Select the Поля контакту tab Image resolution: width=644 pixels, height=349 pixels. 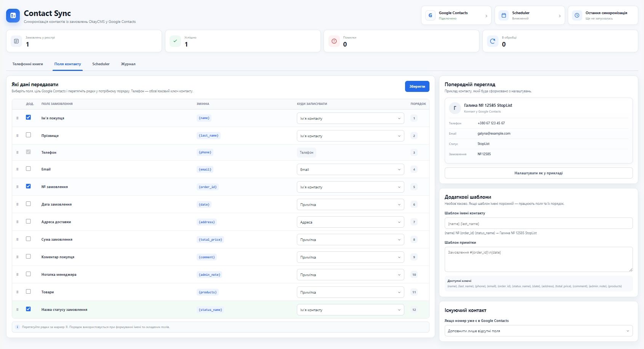(x=67, y=64)
